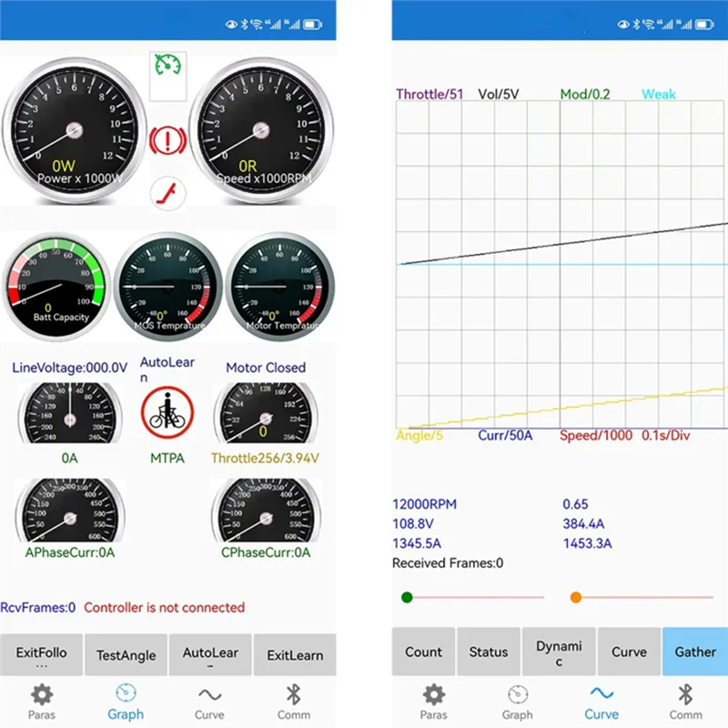The width and height of the screenshot is (728, 728).
Task: Tap the Graph gauge icon on the right screen
Action: [518, 694]
